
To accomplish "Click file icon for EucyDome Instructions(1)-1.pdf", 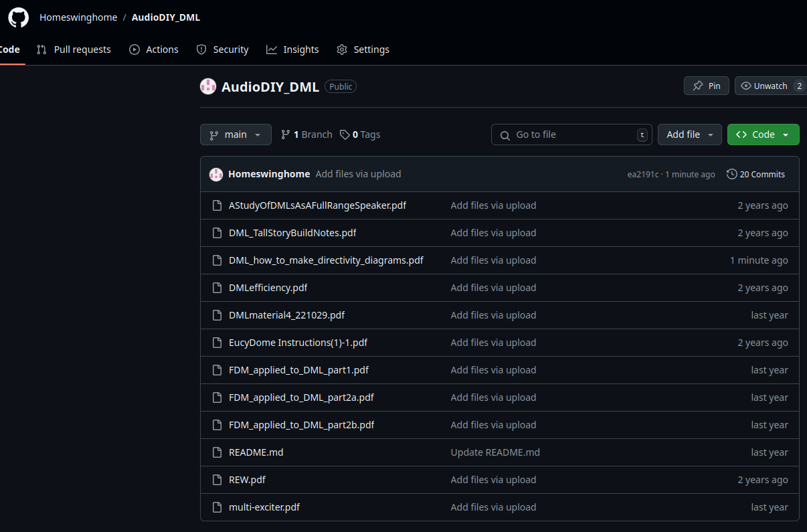I will [217, 343].
